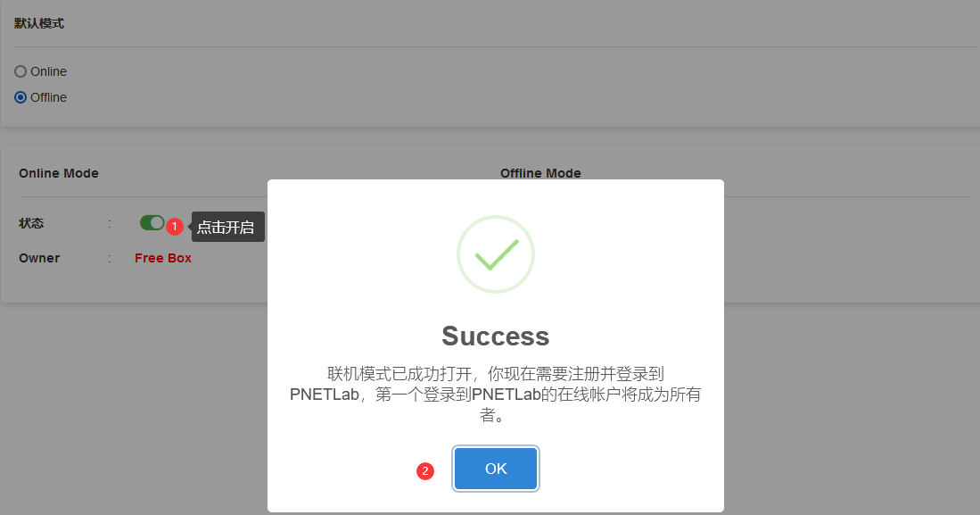Confirm the dialog with OK button
The image size is (980, 515).
[x=496, y=469]
